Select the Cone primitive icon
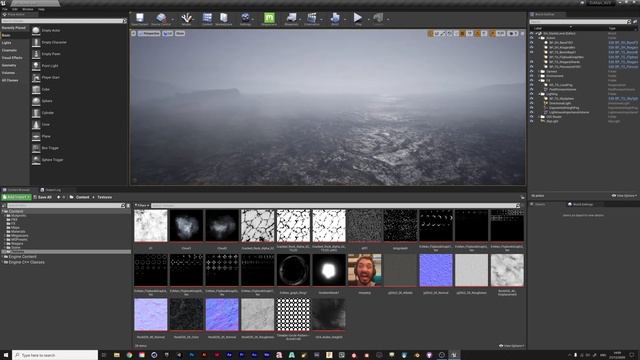Image resolution: width=640 pixels, height=360 pixels. tap(36, 124)
